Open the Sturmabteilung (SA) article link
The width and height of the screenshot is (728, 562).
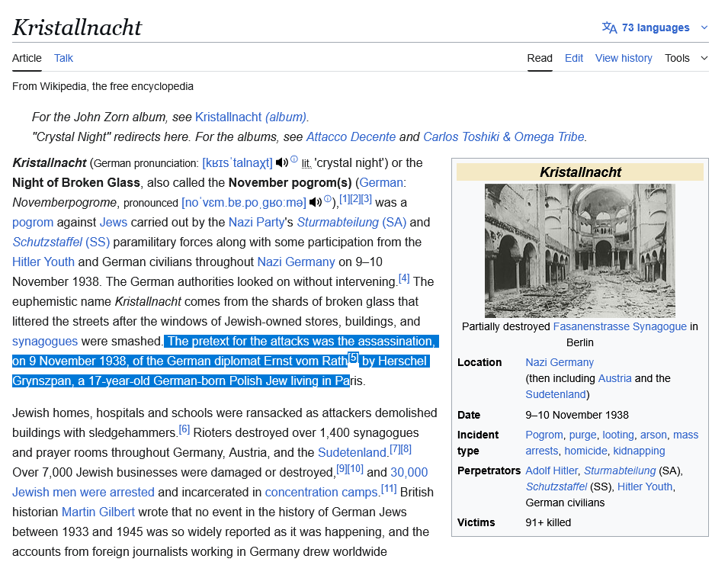[351, 222]
